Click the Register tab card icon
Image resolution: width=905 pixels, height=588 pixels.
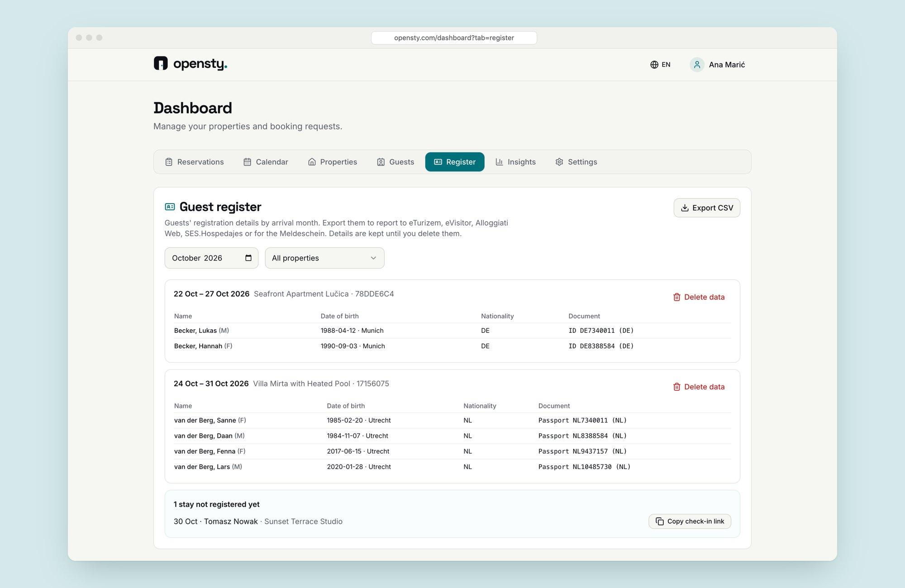[x=438, y=162]
